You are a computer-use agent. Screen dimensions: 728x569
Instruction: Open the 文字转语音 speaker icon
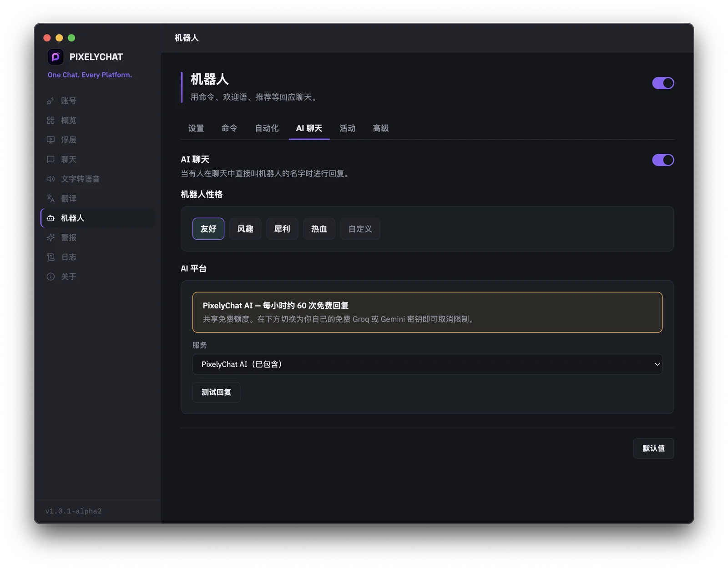51,179
